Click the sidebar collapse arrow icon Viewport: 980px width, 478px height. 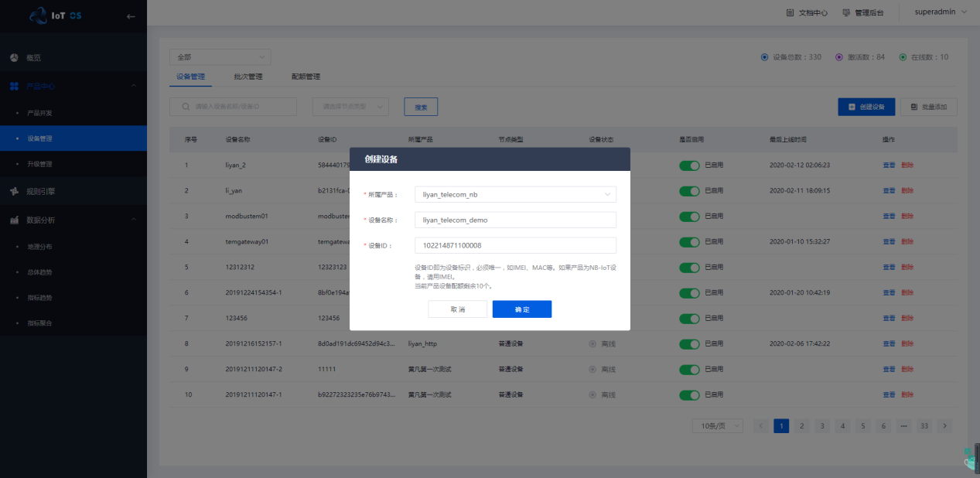point(131,16)
